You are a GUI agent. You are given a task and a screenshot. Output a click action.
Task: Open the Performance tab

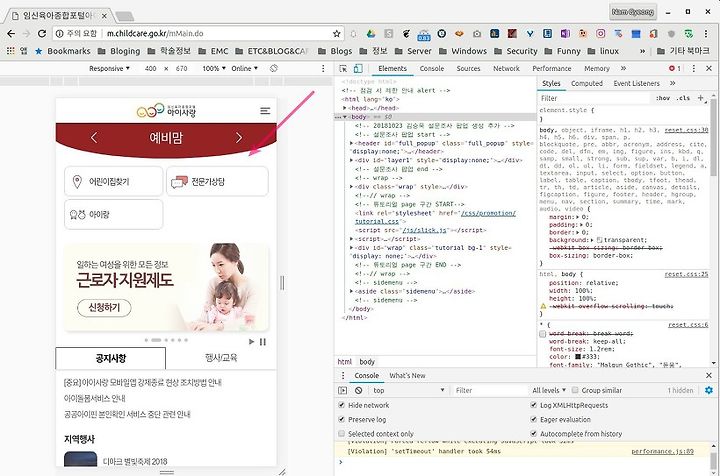tap(551, 68)
